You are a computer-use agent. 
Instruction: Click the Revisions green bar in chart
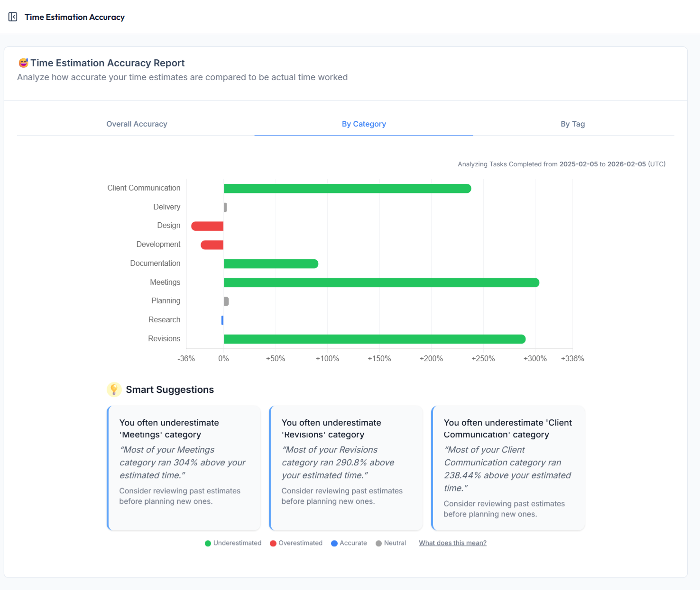pos(374,339)
